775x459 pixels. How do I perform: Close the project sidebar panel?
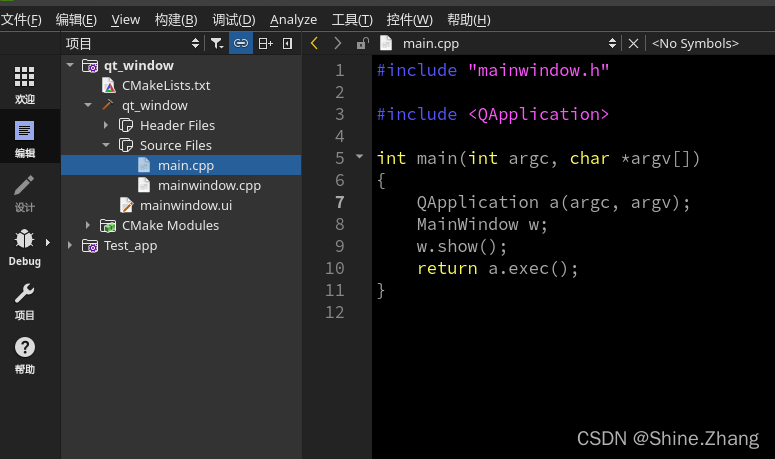[287, 43]
